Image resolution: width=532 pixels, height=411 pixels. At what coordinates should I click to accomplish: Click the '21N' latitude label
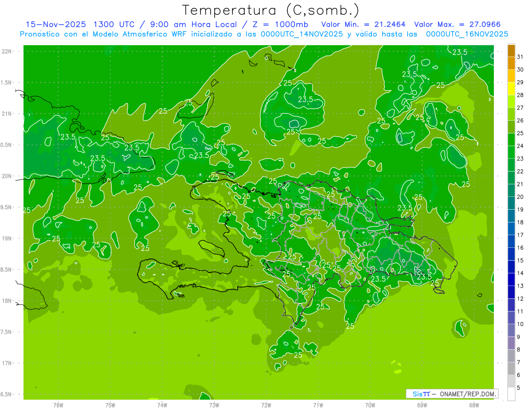pyautogui.click(x=8, y=114)
